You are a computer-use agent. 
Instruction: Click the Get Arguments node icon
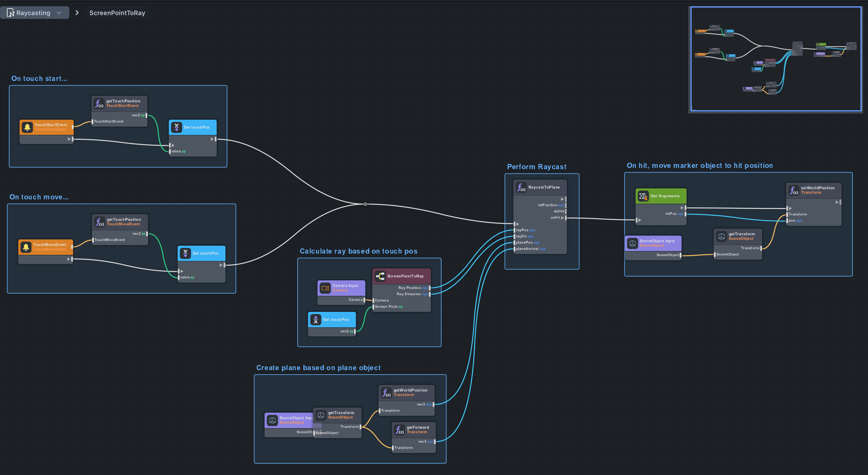[643, 196]
